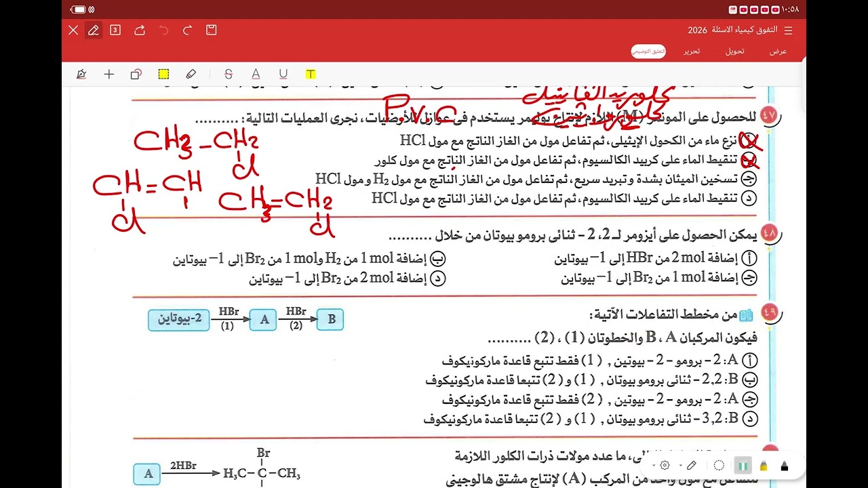Image resolution: width=868 pixels, height=488 pixels.
Task: Choose the eraser in annotation toolbar
Action: click(191, 75)
